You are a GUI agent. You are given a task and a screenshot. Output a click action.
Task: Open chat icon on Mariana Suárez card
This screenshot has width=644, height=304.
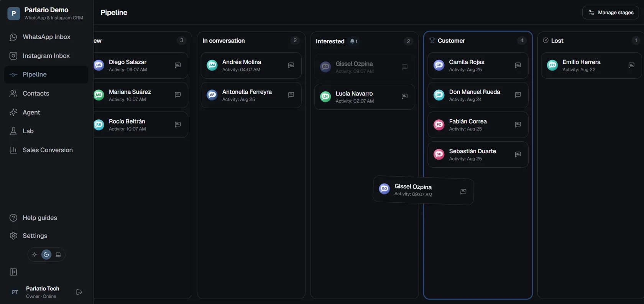(177, 95)
